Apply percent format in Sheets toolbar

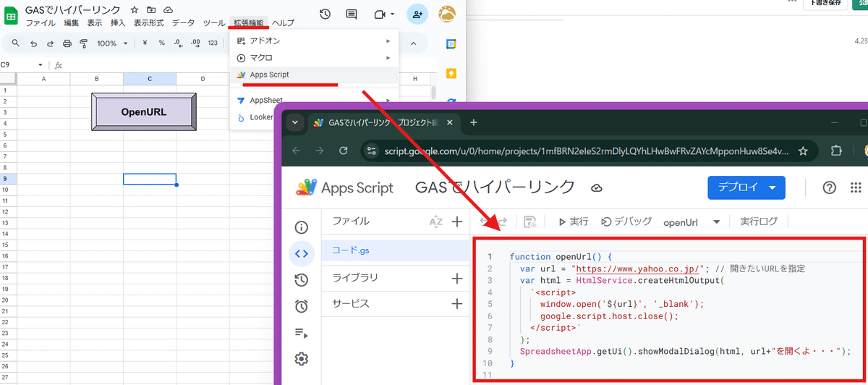[161, 43]
